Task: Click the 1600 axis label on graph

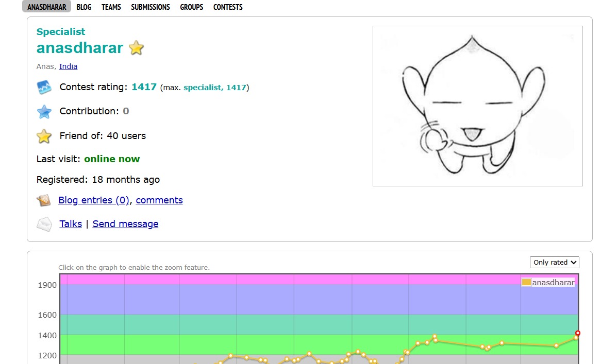Action: (x=47, y=315)
